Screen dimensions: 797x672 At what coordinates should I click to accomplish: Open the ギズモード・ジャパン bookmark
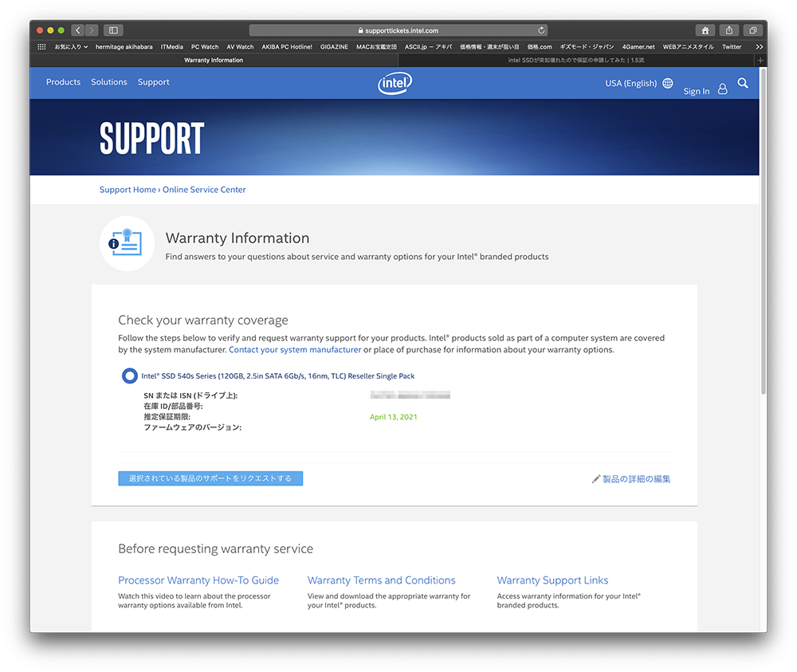587,47
